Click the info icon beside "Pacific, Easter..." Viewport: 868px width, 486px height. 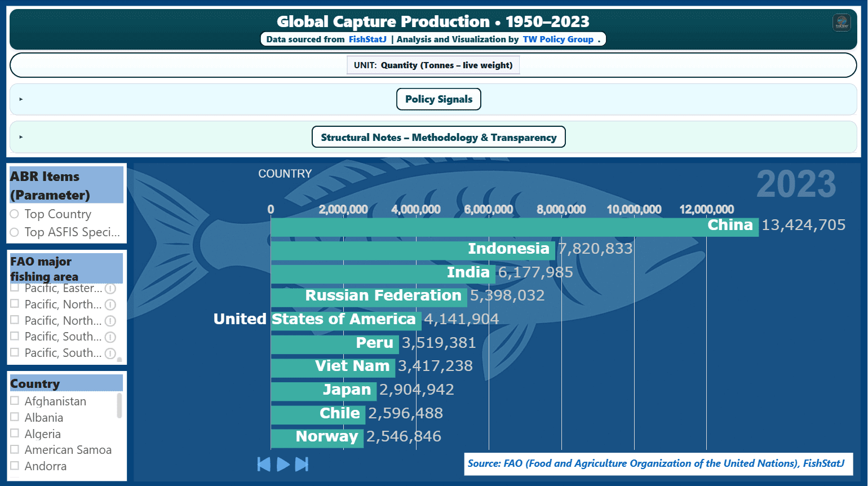click(110, 288)
